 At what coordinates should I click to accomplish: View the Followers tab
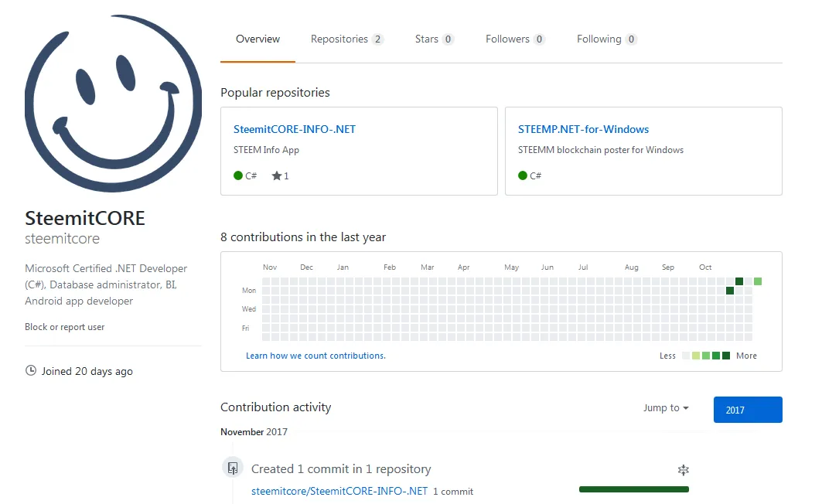coord(515,39)
